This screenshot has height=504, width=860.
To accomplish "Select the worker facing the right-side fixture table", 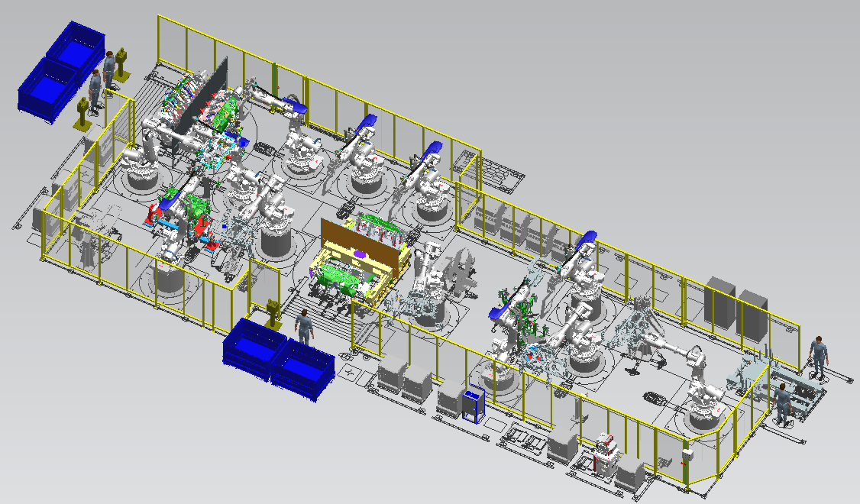I will 782,405.
